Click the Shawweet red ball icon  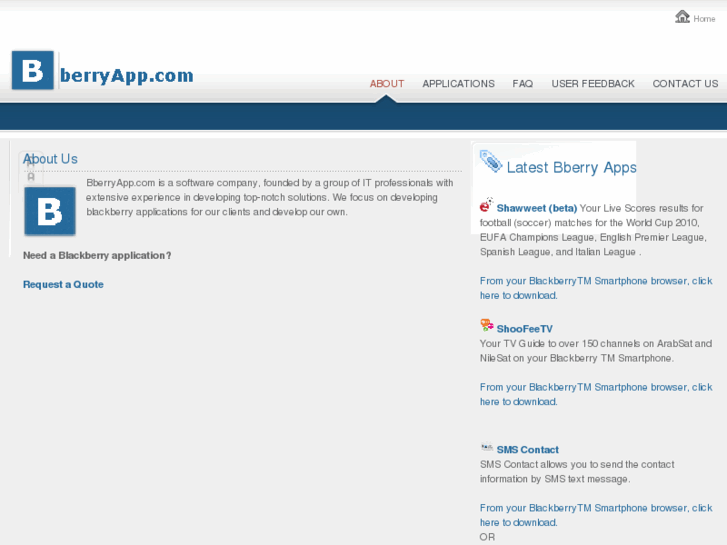(x=486, y=205)
